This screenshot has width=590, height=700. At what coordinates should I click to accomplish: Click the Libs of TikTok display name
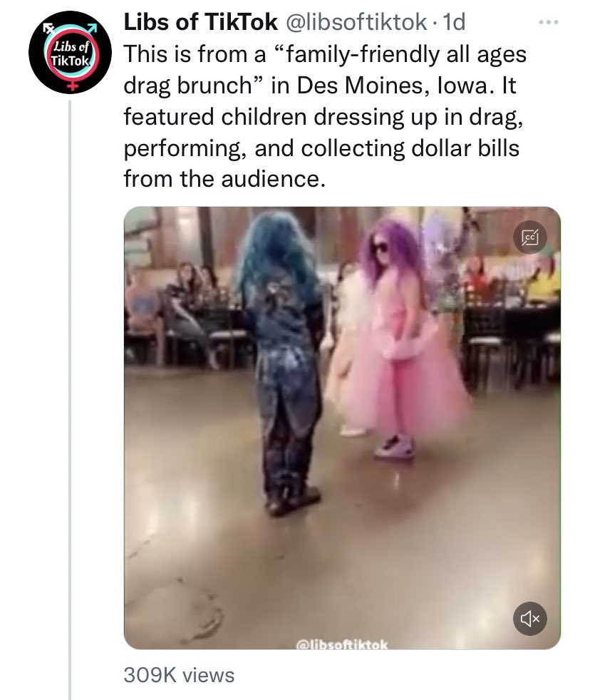200,22
